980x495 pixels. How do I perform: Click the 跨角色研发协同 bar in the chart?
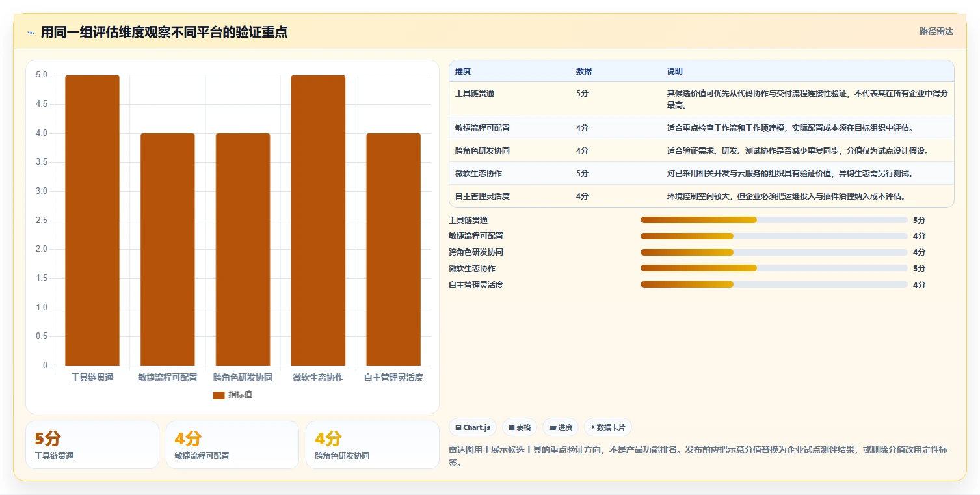click(243, 249)
